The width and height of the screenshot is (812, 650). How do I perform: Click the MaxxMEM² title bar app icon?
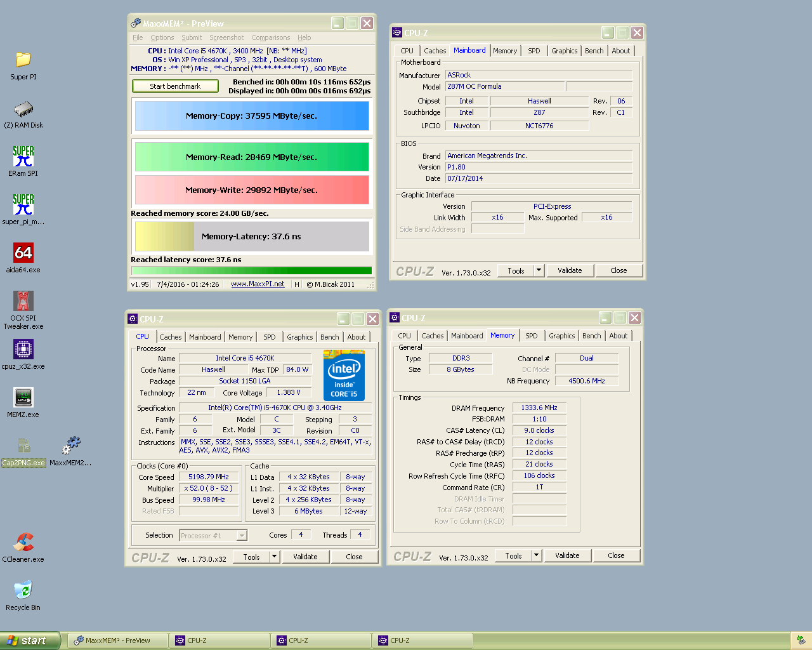136,23
